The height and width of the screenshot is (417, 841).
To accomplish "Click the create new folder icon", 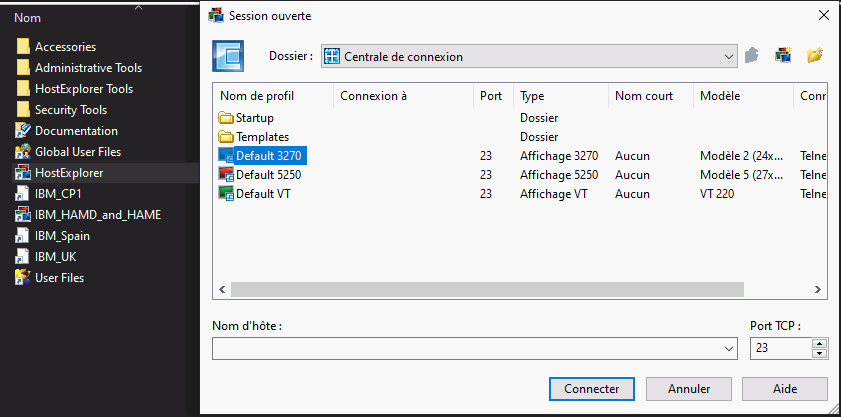I will tap(815, 56).
